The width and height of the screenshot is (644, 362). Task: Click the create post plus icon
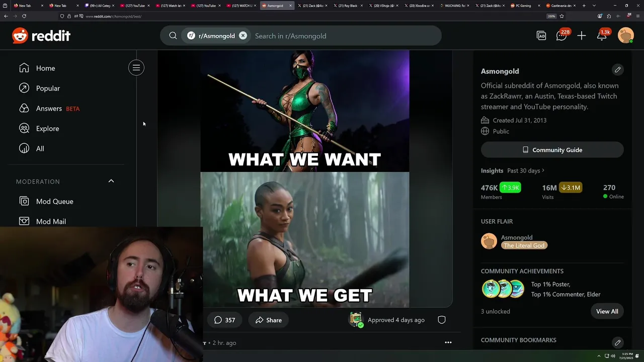pos(582,36)
